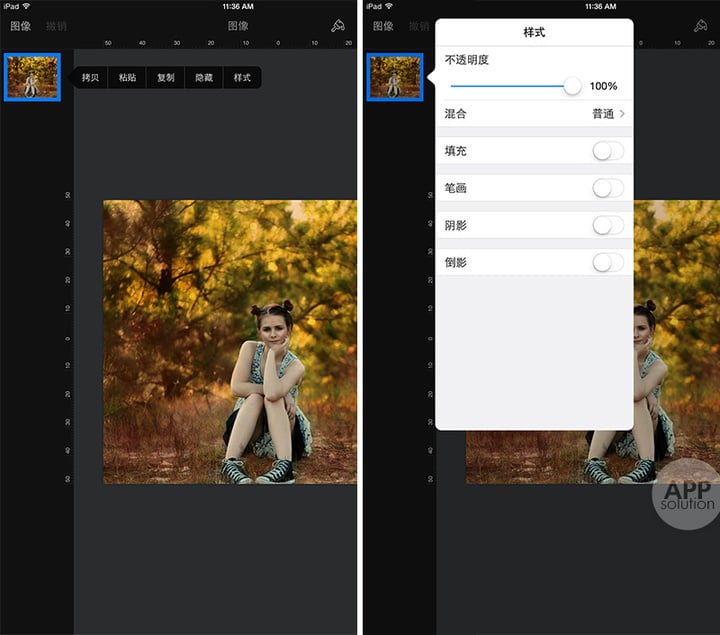Tap the APP solution watermark logo
This screenshot has width=720, height=635.
point(687,494)
